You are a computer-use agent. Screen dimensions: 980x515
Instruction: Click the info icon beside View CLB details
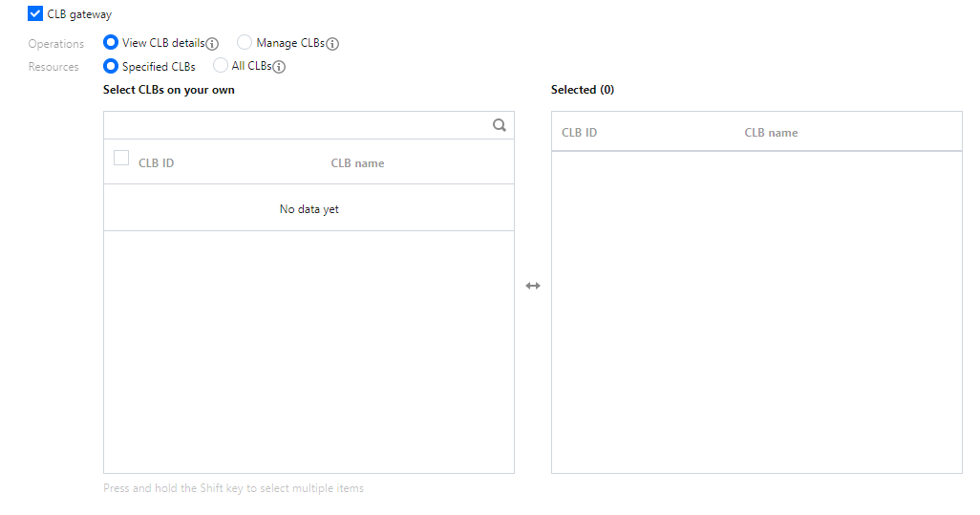tap(213, 44)
